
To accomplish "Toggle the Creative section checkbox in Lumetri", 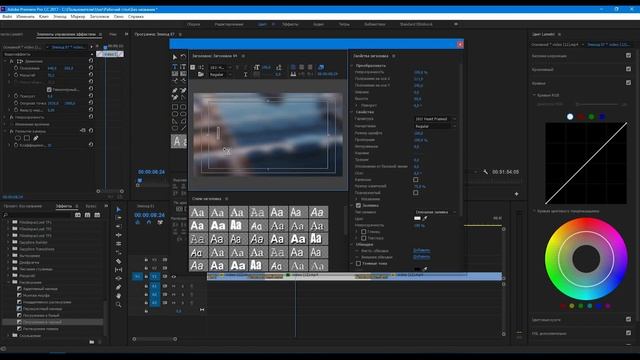I will (628, 69).
